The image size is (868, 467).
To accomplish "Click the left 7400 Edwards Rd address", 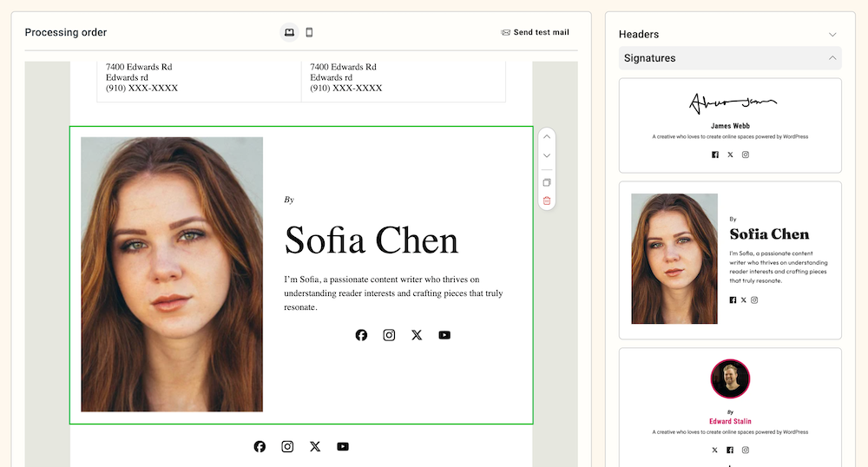I will point(139,67).
